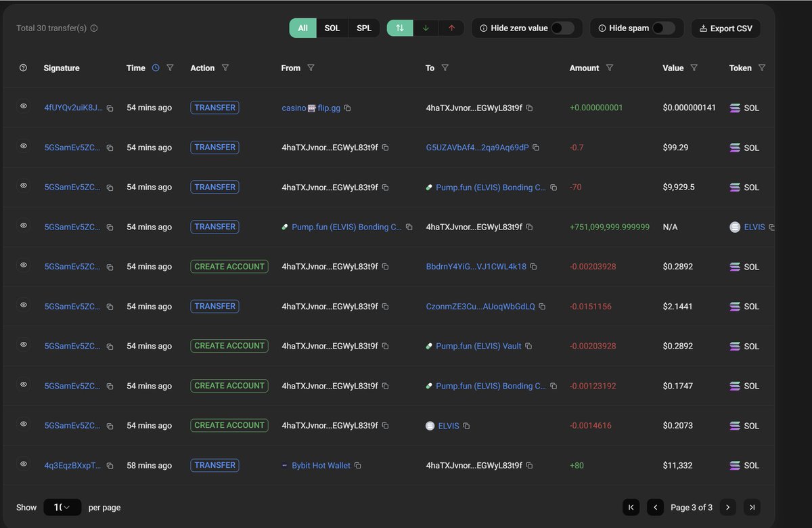This screenshot has width=812, height=528.
Task: Go to the previous page
Action: (x=655, y=507)
